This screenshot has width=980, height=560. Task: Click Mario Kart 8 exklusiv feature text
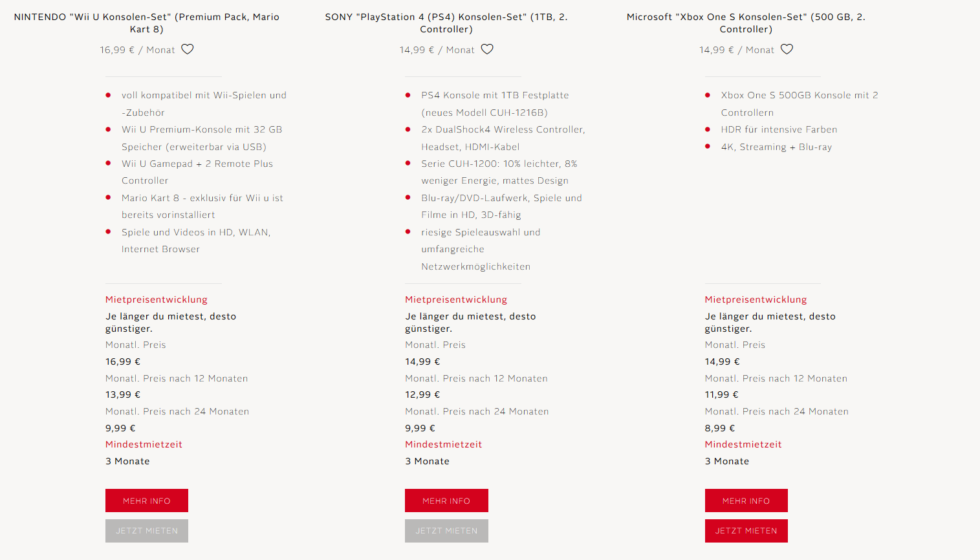pyautogui.click(x=202, y=206)
